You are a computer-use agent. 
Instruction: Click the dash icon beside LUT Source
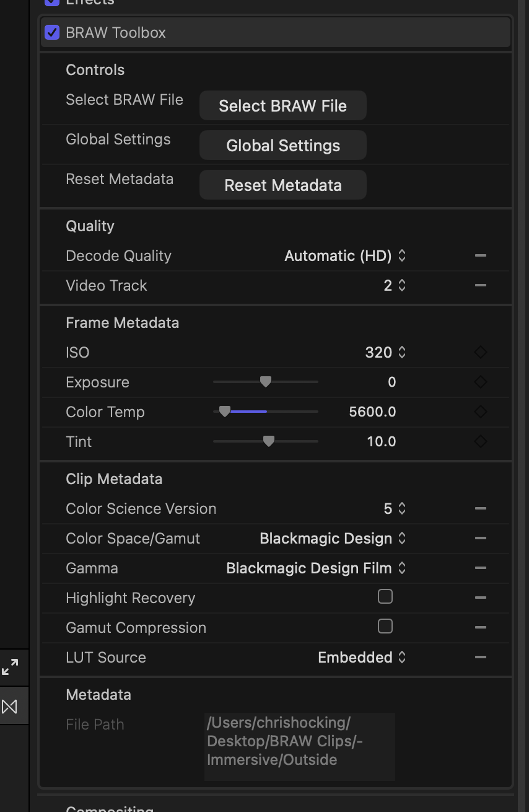(x=480, y=657)
